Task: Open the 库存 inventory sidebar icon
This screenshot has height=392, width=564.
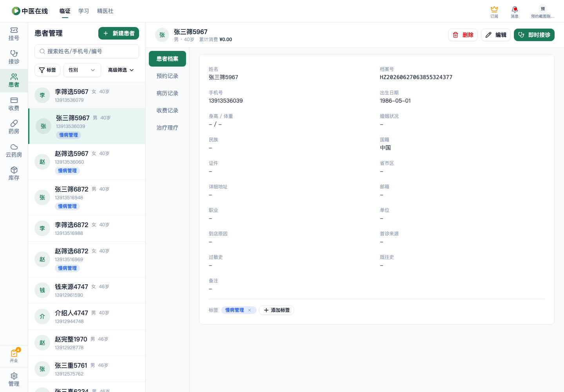Action: [14, 174]
